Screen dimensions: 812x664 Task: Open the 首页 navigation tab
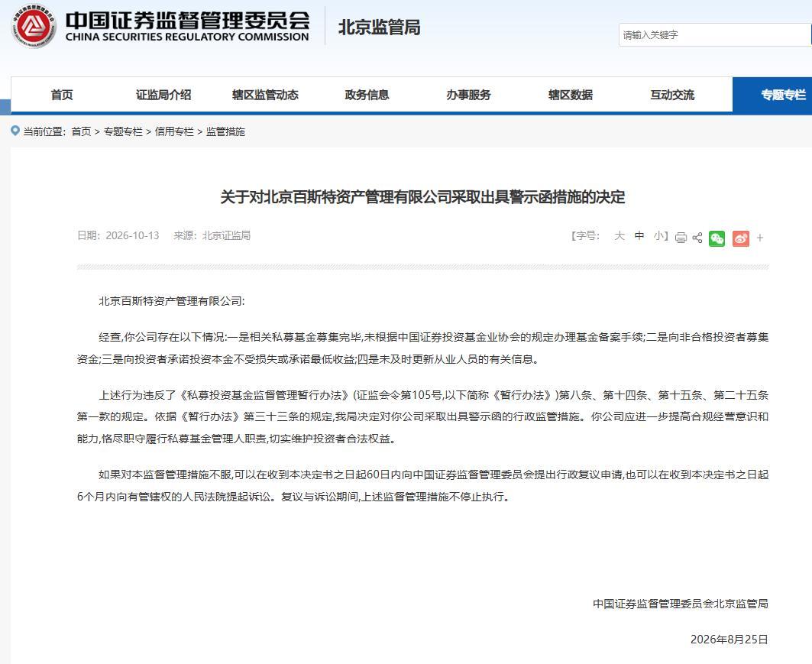62,95
